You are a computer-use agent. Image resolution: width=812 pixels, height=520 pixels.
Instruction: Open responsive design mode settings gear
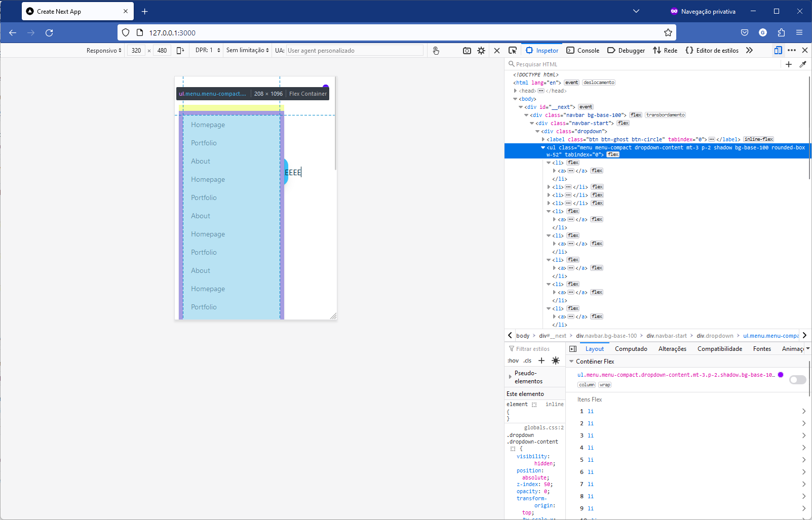481,50
